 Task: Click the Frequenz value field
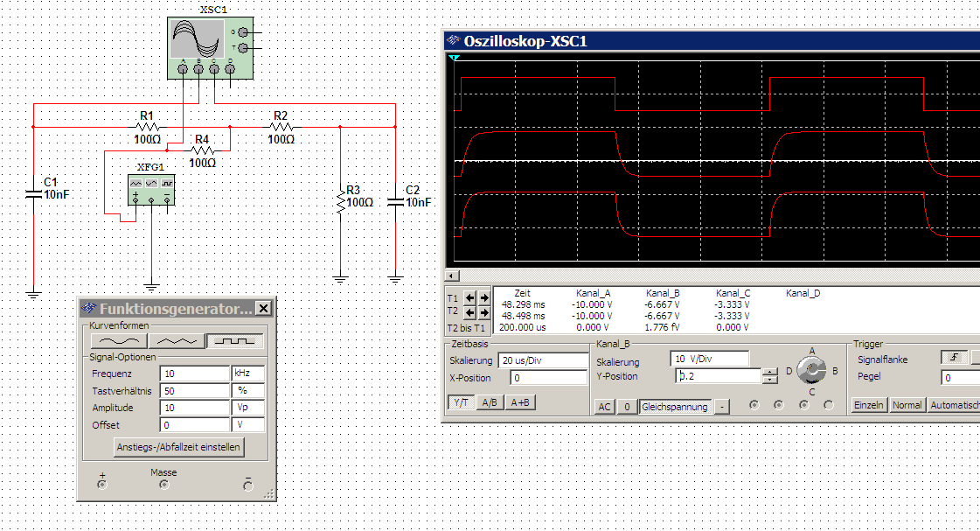coord(194,374)
